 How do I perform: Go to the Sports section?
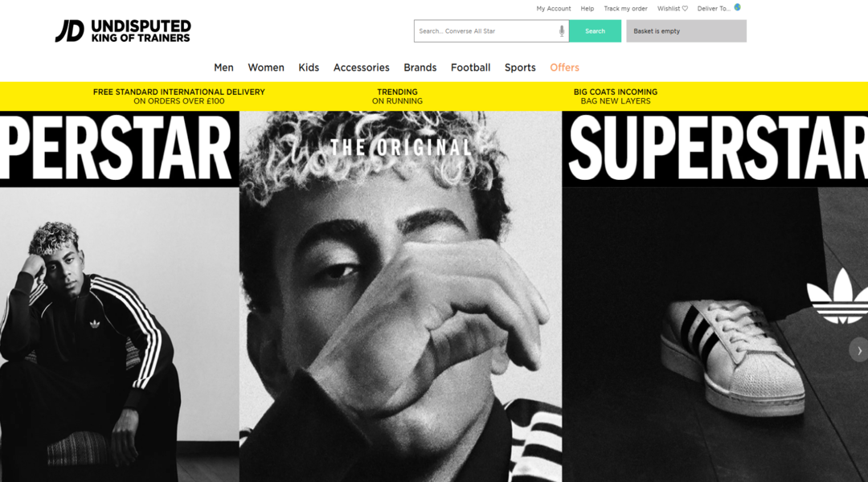pyautogui.click(x=520, y=67)
